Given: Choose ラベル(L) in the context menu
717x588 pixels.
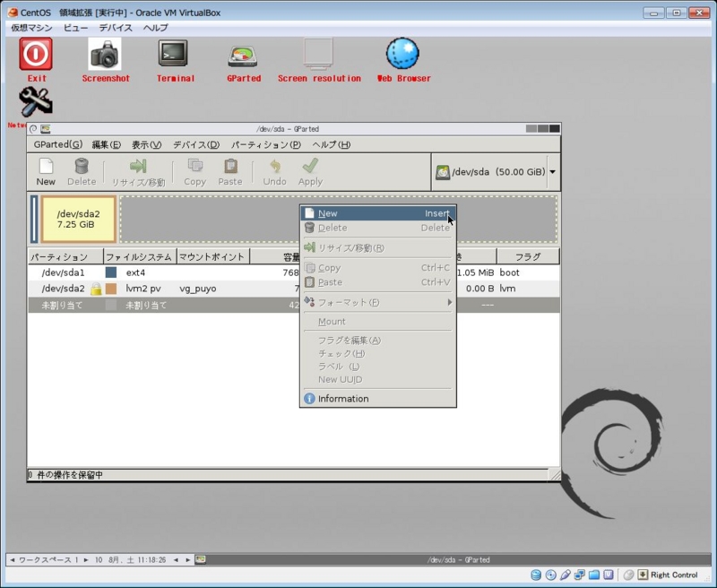Looking at the screenshot, I should point(377,367).
